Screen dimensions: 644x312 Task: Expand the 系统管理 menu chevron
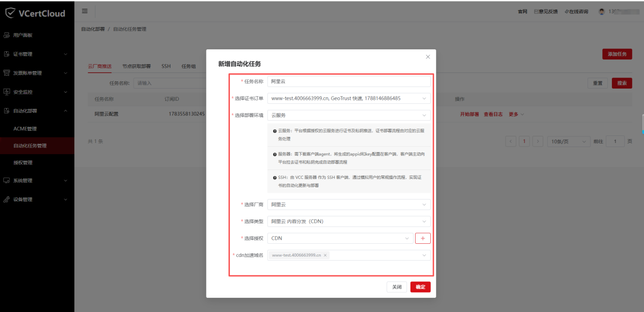click(x=66, y=180)
